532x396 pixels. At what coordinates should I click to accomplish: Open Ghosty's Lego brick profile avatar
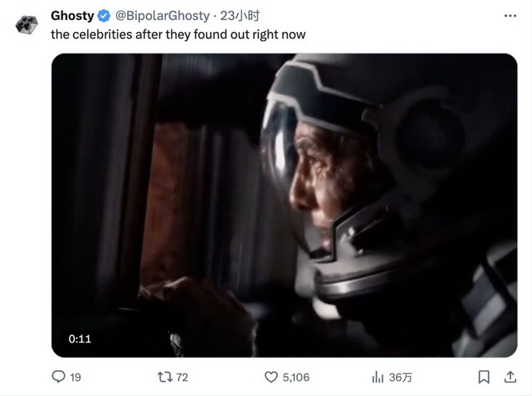point(26,25)
